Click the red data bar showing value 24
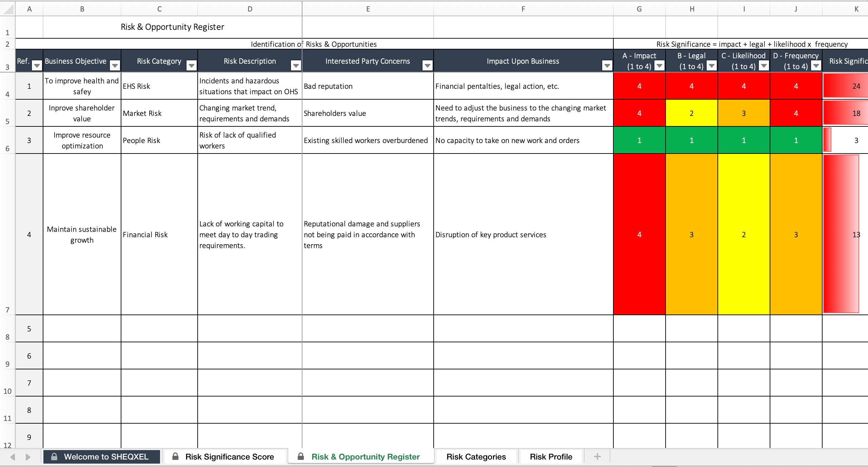Screen dimensions: 868x467 844,86
